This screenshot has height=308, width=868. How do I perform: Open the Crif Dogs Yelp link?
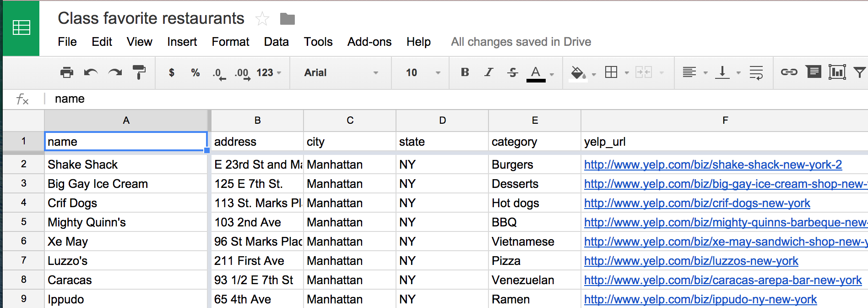[697, 203]
